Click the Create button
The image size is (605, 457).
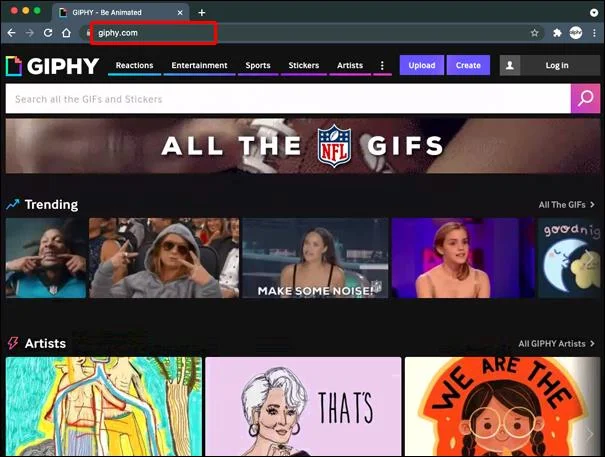[x=468, y=65]
